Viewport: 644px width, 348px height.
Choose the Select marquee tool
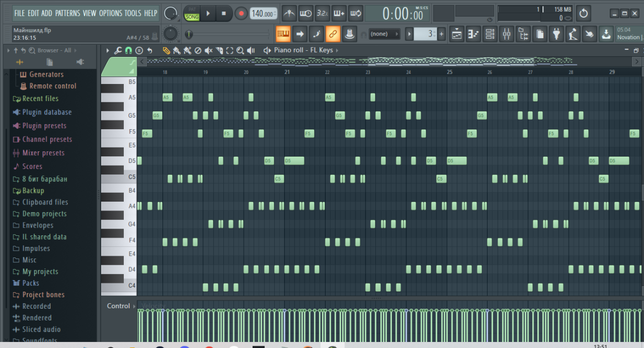pos(229,50)
